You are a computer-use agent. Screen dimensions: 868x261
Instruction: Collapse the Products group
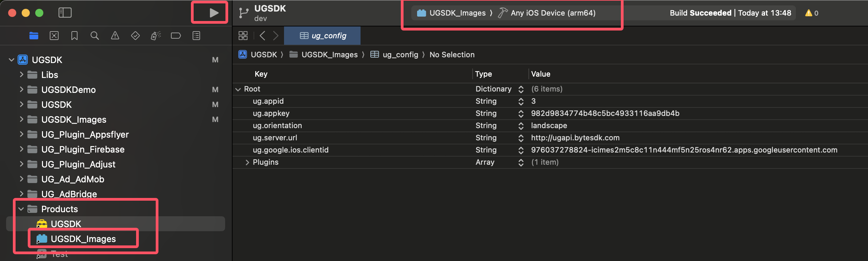coord(21,209)
